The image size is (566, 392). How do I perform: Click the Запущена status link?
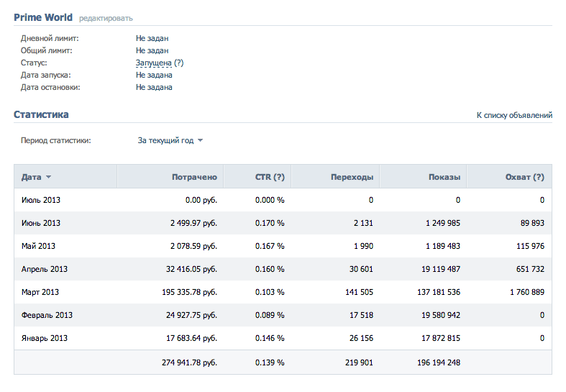tap(153, 63)
